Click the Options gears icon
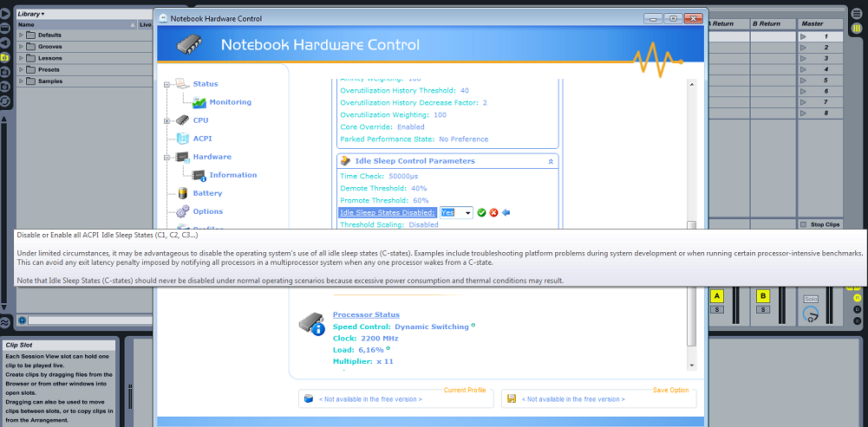Image resolution: width=868 pixels, height=427 pixels. pos(182,211)
